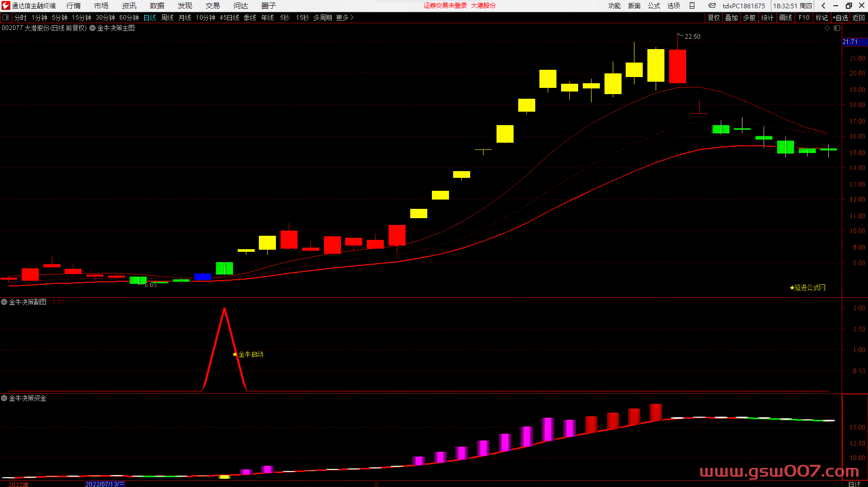Switch to 15秒 period
The height and width of the screenshot is (487, 868).
coord(302,18)
